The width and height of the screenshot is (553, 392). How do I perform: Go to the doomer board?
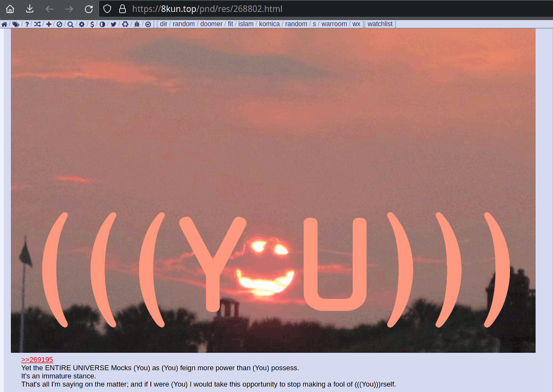pos(211,24)
